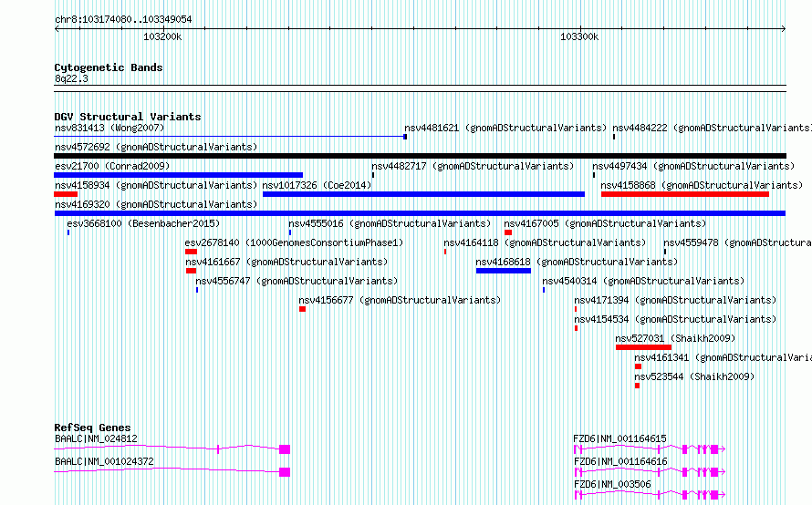The image size is (812, 505).
Task: Open the nsv4168618 variant label
Action: (x=577, y=263)
